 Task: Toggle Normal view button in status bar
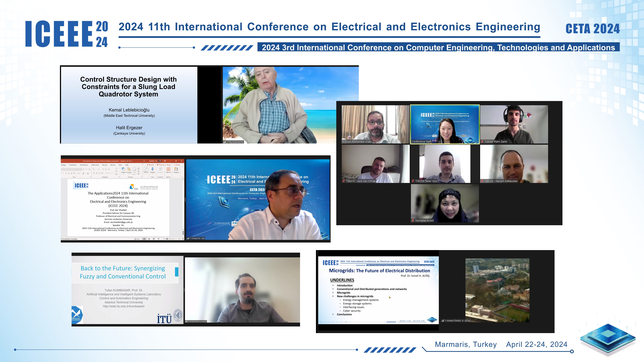[144, 239]
